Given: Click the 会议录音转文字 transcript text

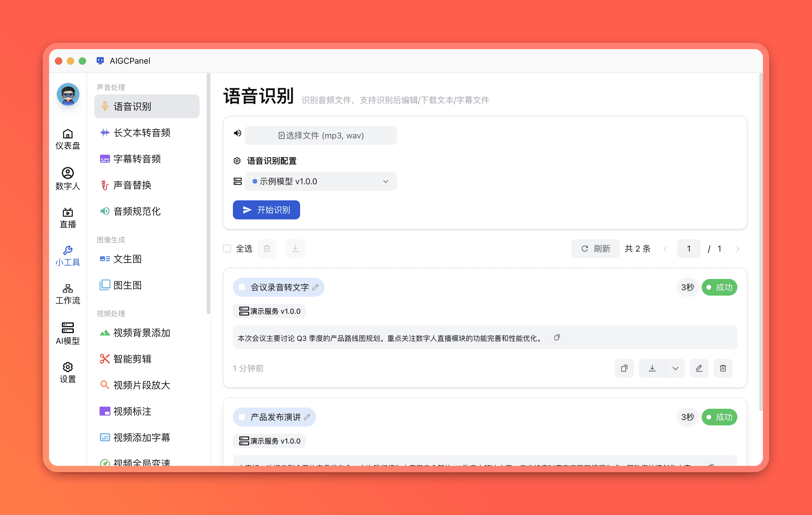Looking at the screenshot, I should 391,338.
